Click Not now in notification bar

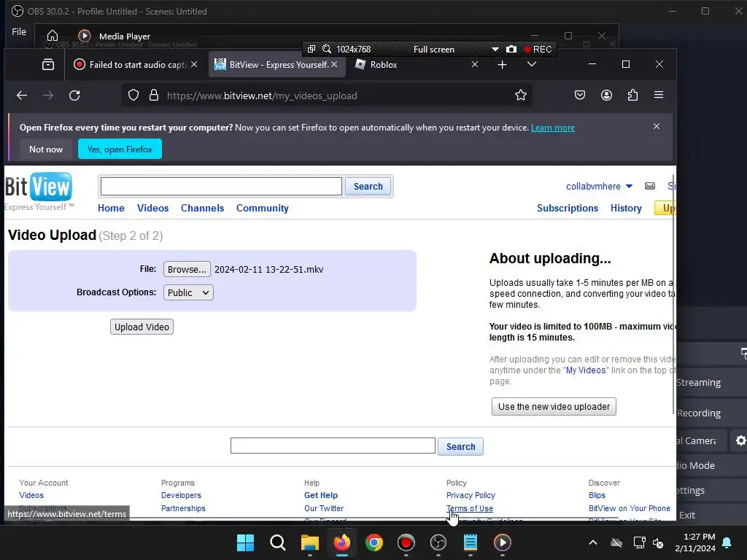point(46,149)
